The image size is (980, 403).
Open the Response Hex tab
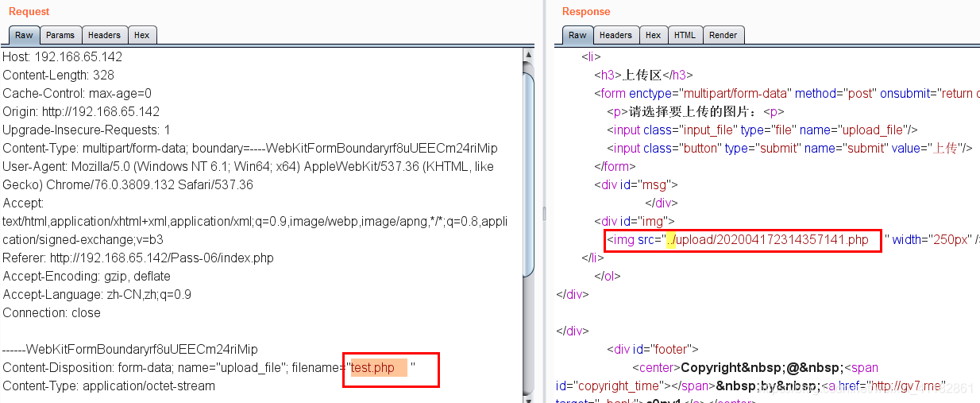click(654, 35)
